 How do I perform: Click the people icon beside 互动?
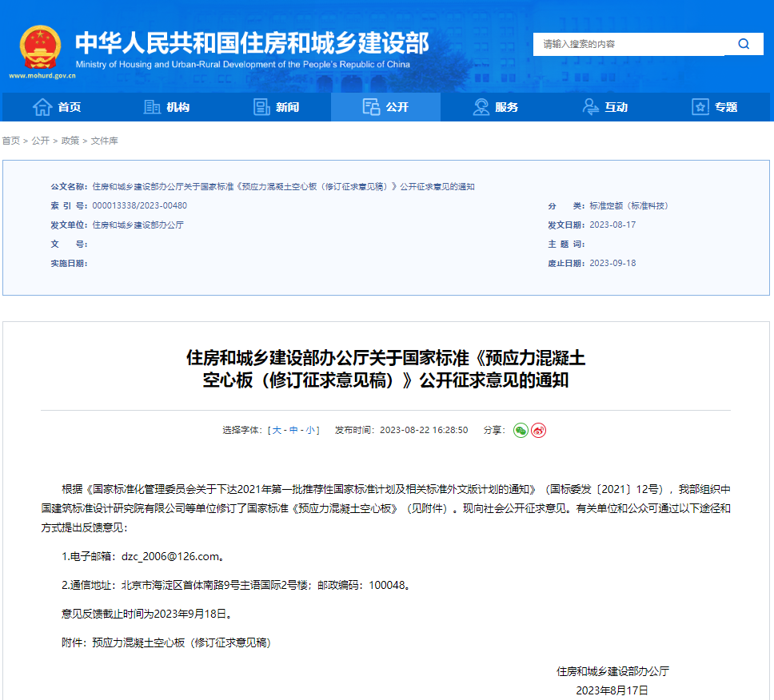tap(591, 107)
